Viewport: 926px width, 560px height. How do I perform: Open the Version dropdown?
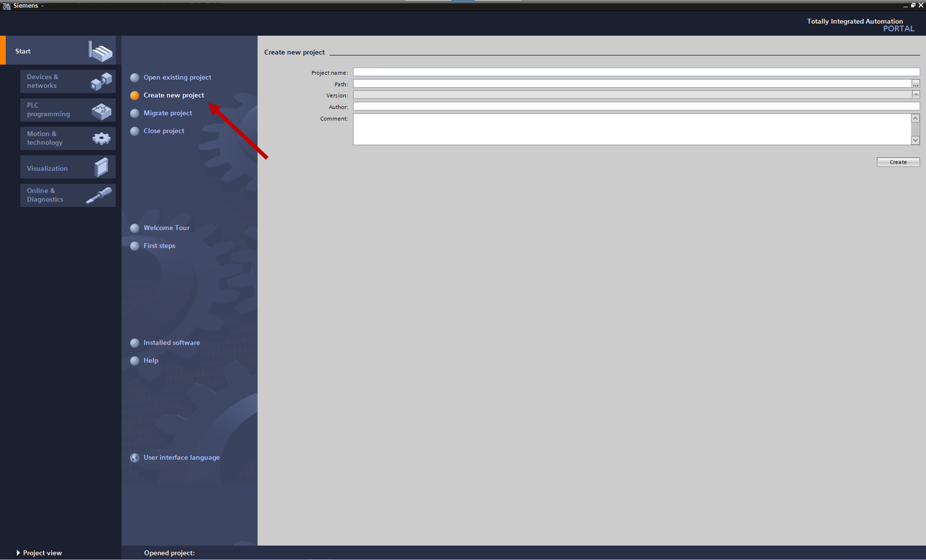tap(916, 95)
